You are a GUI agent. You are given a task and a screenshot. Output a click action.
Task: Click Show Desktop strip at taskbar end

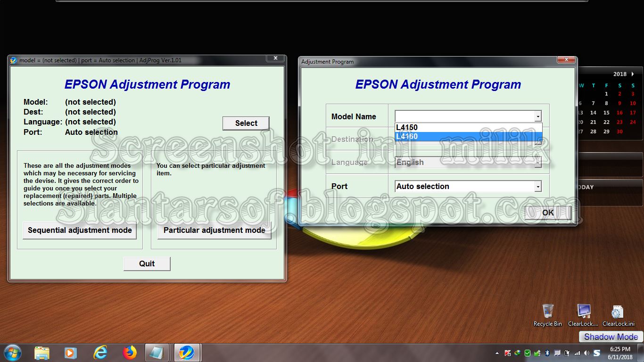coord(640,353)
